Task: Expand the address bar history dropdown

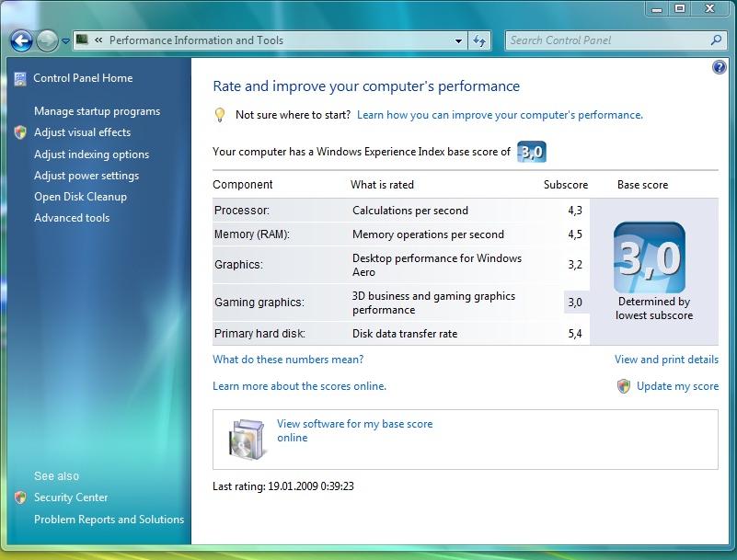Action: pos(459,40)
